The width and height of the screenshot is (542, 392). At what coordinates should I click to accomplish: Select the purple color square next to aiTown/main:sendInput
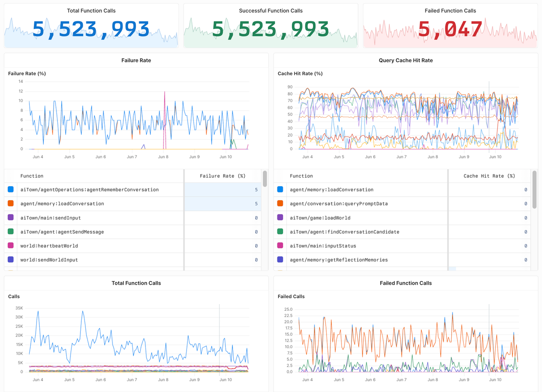pyautogui.click(x=10, y=217)
